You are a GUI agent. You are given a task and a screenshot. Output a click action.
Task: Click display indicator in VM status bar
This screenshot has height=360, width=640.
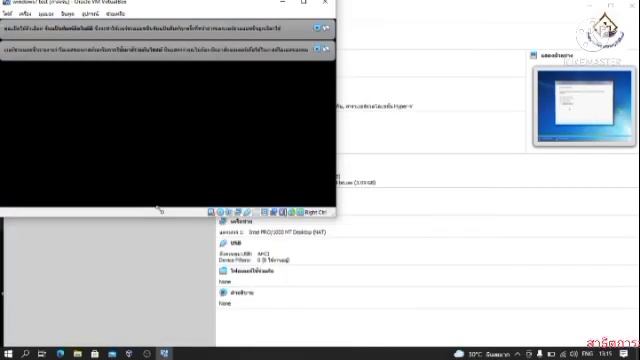click(x=264, y=212)
